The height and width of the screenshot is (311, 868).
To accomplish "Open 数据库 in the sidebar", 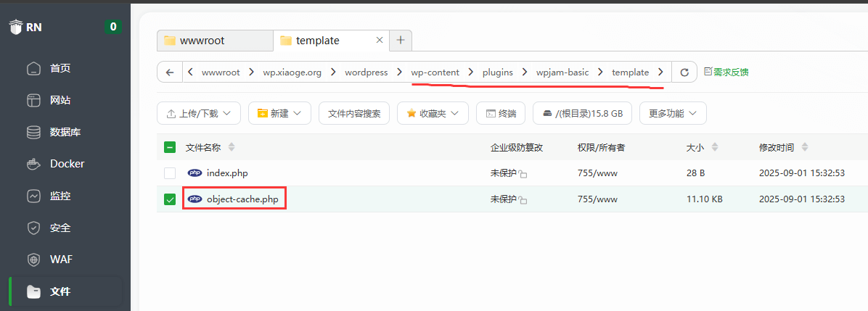I will tap(65, 132).
